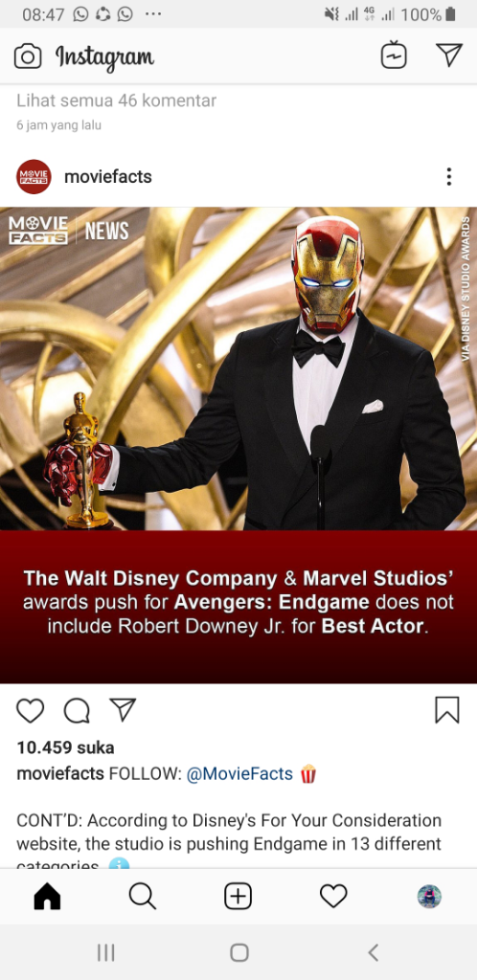View the 10.459 suka likes list
Viewport: 477px width, 980px height.
(66, 747)
